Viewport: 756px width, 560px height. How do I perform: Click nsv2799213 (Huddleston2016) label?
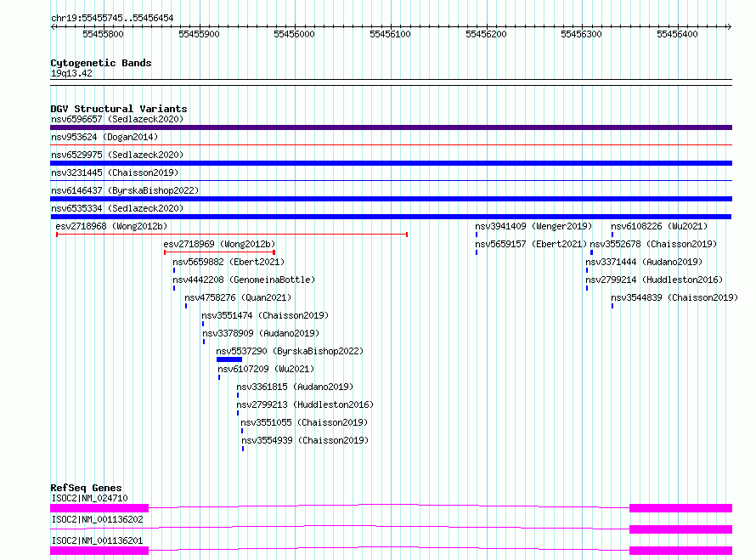pos(305,404)
